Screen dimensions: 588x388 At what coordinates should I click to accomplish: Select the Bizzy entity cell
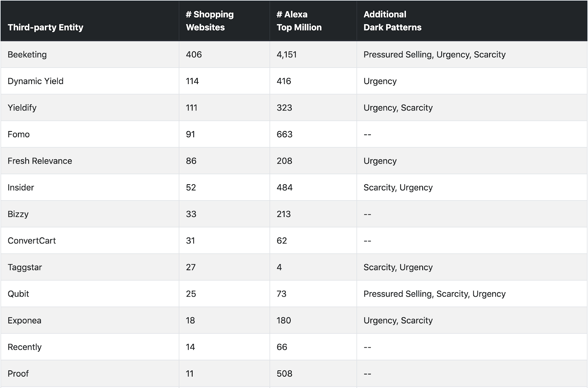(x=18, y=214)
